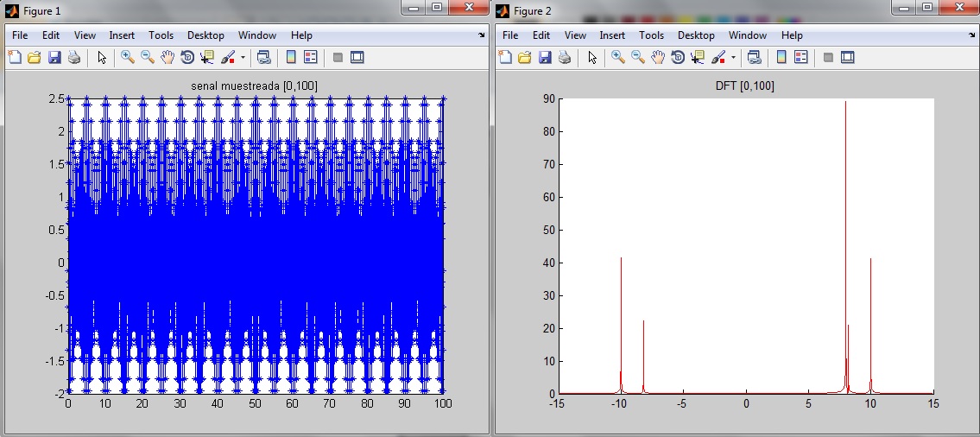
Task: Toggle Zoom Out tool in Figure 1
Action: 148,58
